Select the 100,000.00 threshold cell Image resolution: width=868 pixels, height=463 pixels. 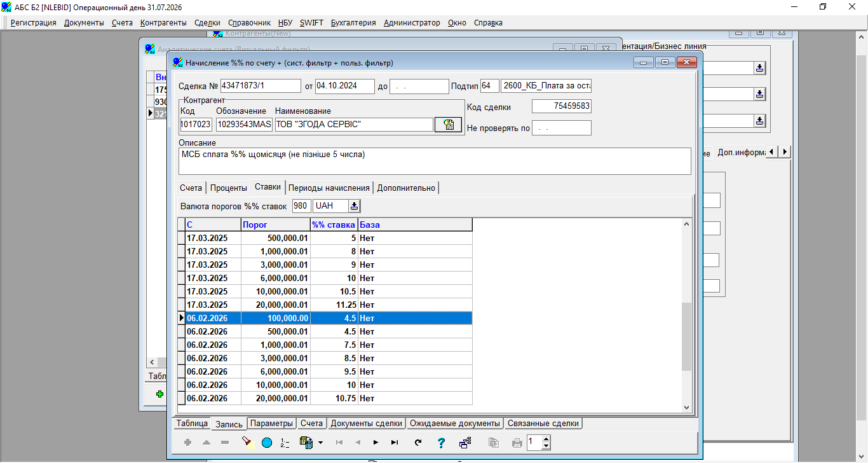pos(276,318)
